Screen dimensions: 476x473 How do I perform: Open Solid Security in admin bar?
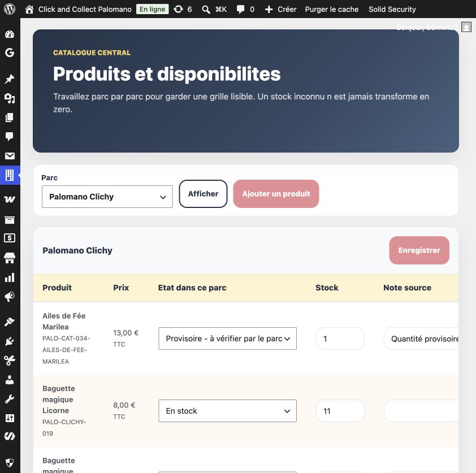coord(392,10)
